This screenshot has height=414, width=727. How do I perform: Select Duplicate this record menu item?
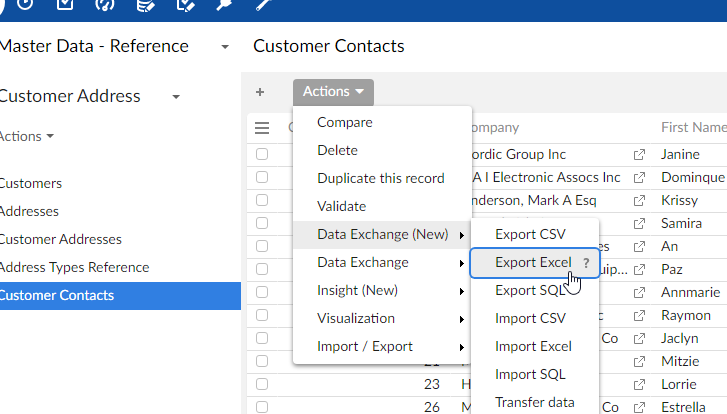(380, 178)
